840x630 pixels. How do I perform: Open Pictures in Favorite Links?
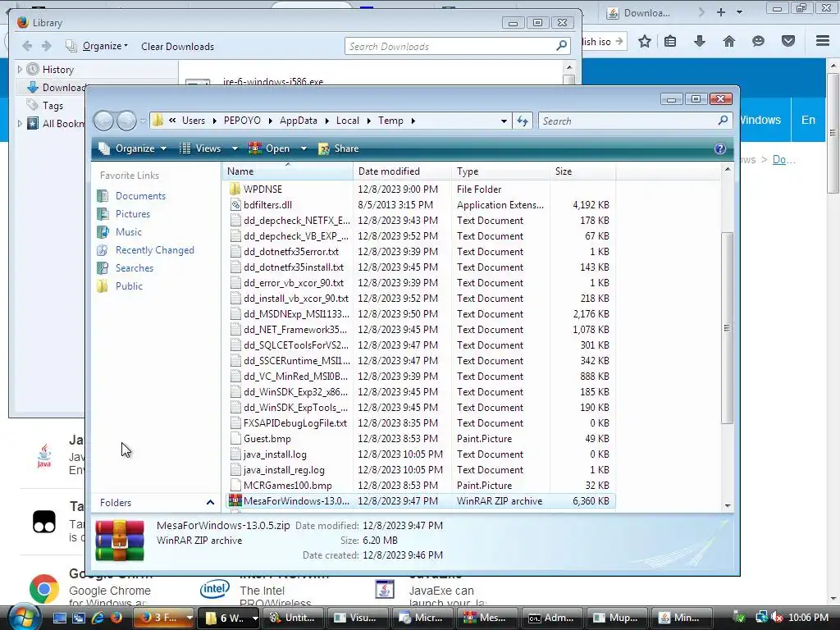[132, 214]
